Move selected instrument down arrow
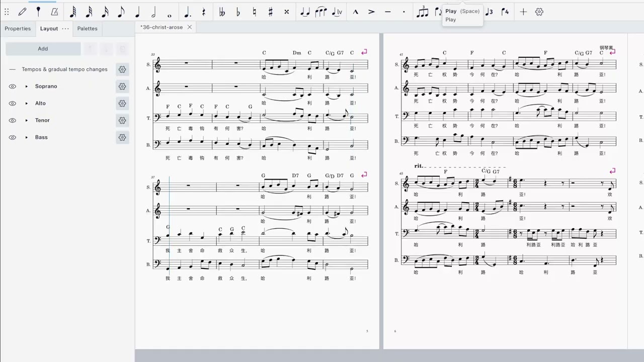The image size is (644, 362). pos(106,49)
